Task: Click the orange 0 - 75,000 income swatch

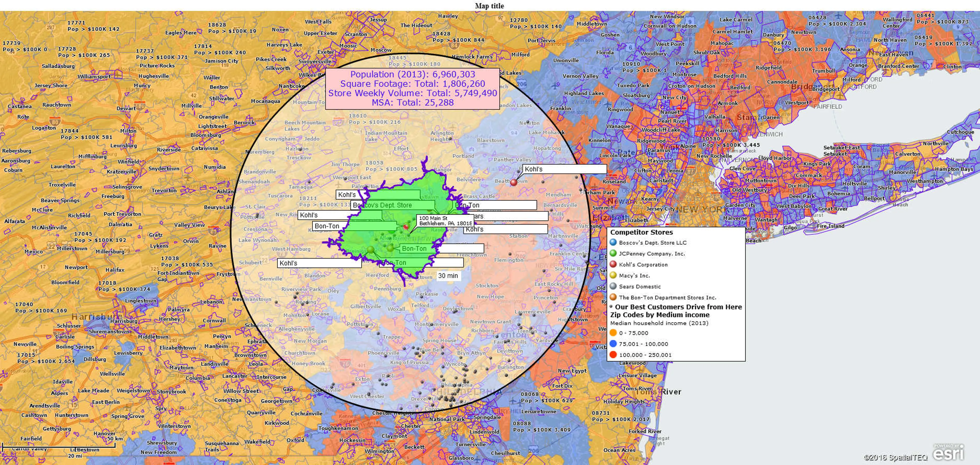Action: tap(613, 333)
